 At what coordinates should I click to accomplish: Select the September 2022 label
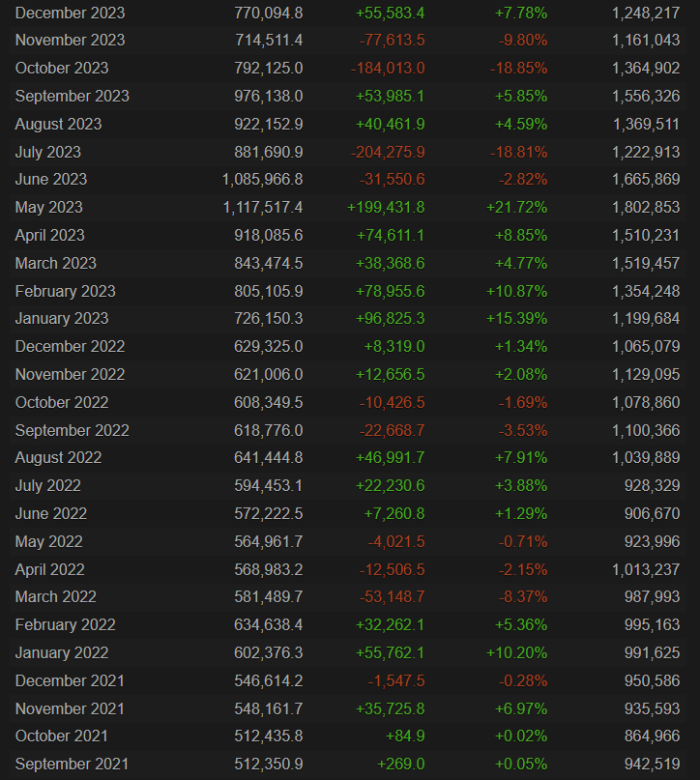click(73, 429)
